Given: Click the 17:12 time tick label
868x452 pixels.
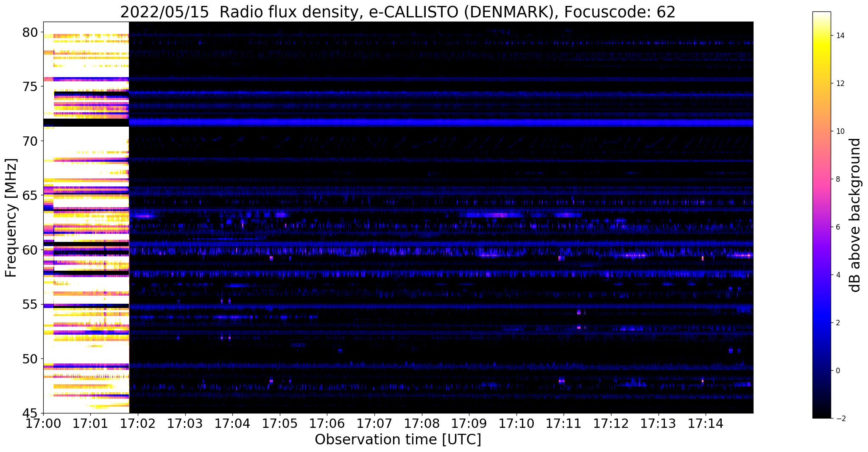Looking at the screenshot, I should (611, 423).
